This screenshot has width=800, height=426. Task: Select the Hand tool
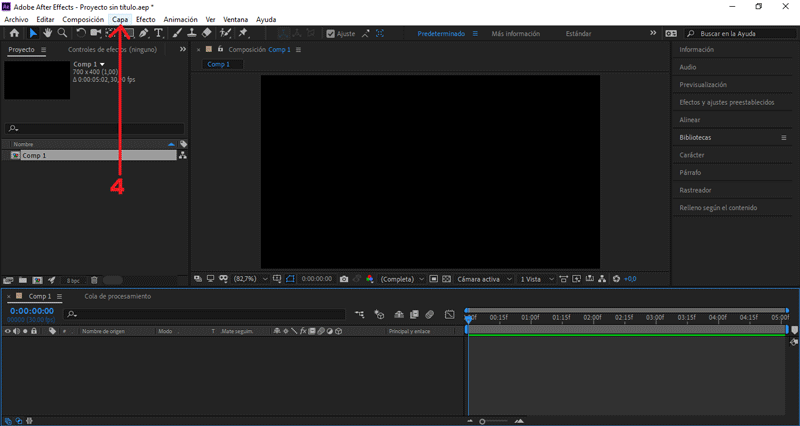(47, 33)
